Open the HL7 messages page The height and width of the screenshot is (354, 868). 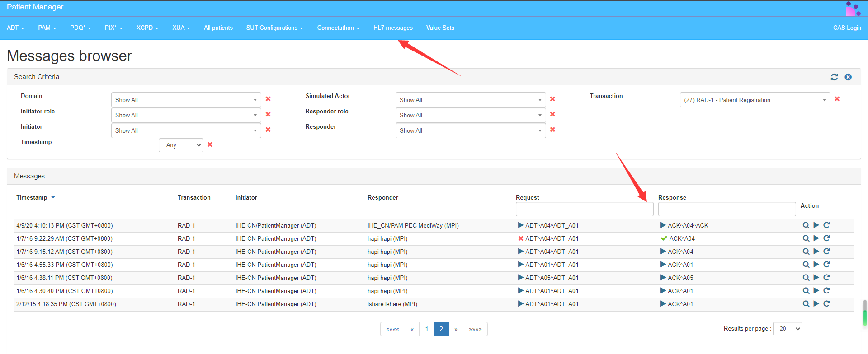(x=393, y=28)
